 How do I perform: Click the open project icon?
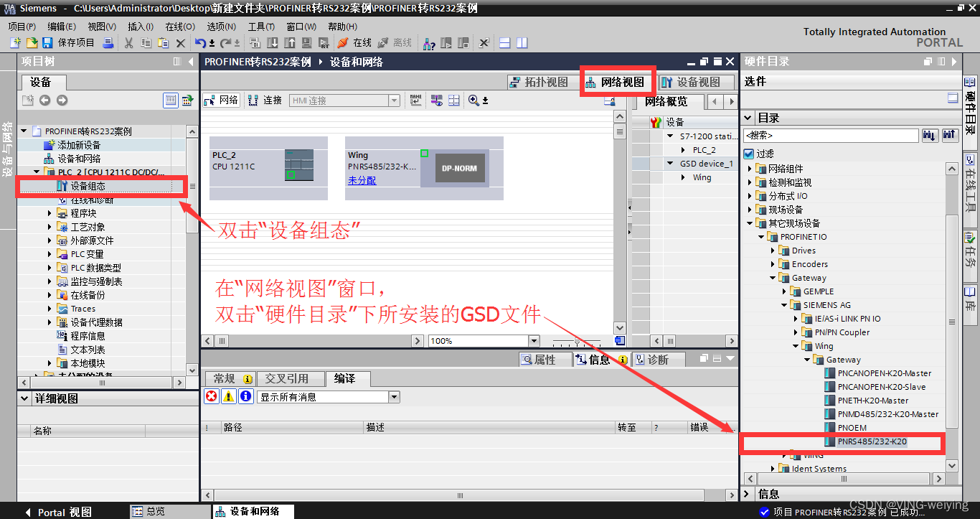[x=32, y=43]
